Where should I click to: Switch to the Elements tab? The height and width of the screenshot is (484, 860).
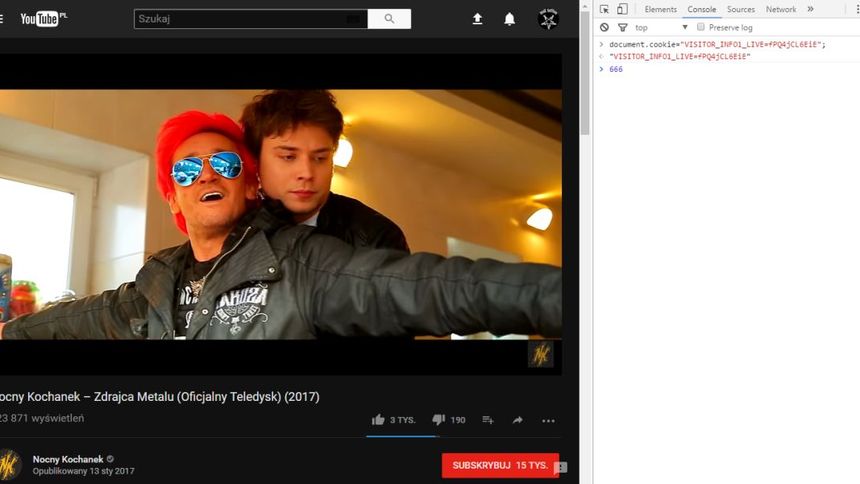[x=660, y=9]
